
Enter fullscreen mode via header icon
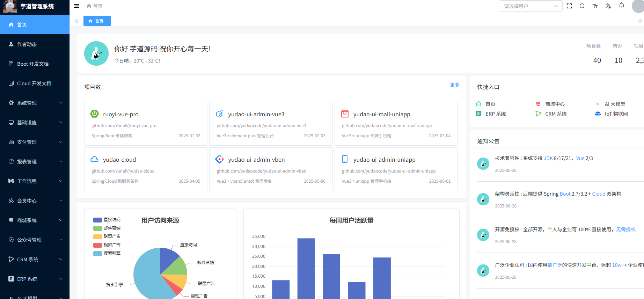569,6
